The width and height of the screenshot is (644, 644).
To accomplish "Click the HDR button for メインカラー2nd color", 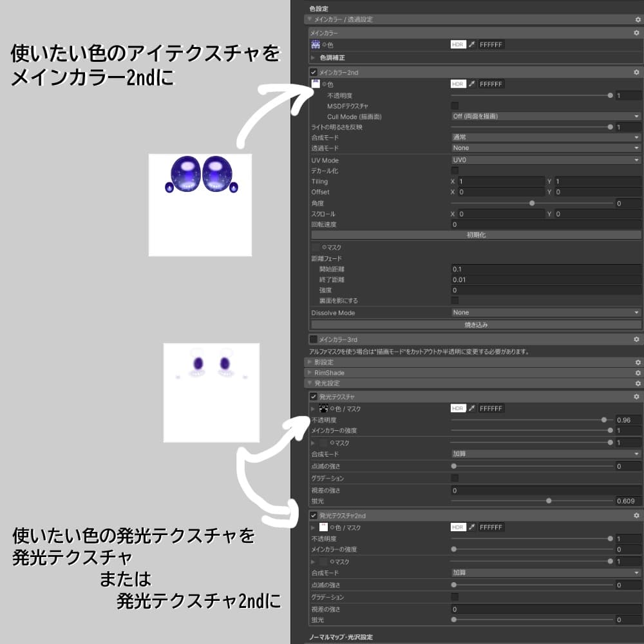I will pos(459,84).
